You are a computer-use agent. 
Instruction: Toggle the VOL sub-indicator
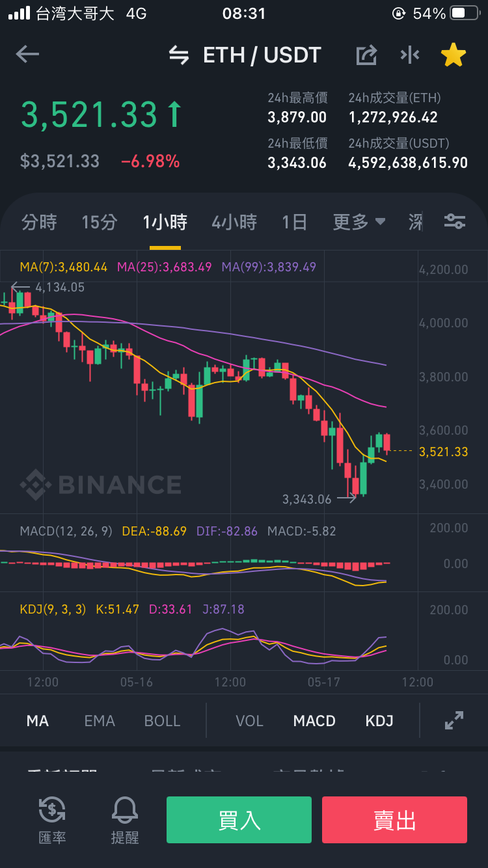click(x=249, y=721)
